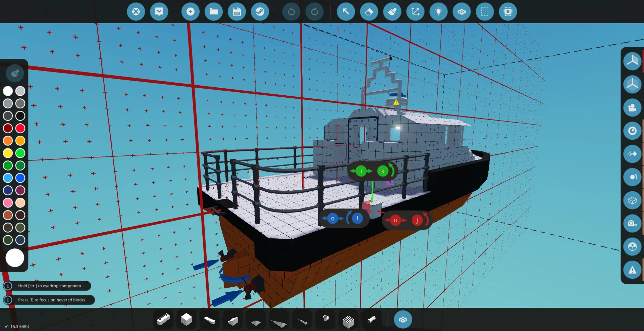The height and width of the screenshot is (331, 644).
Task: Click the microprocessor chip editor icon
Action: tap(508, 12)
